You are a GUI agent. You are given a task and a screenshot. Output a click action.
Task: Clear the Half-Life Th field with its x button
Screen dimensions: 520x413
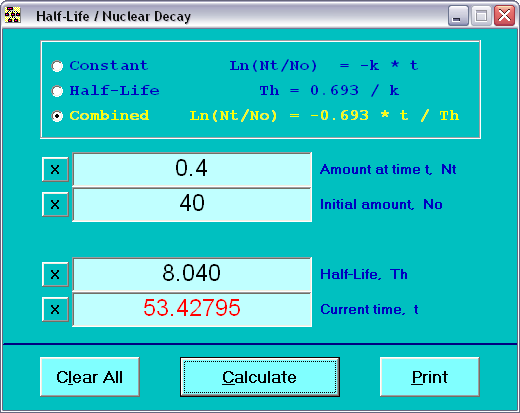55,274
